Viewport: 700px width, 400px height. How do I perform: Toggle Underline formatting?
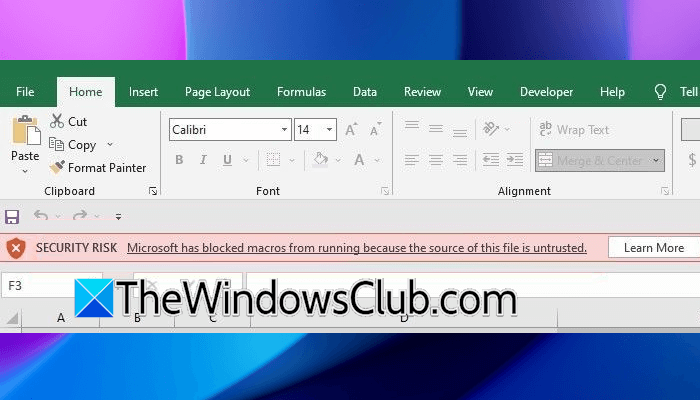tap(227, 159)
